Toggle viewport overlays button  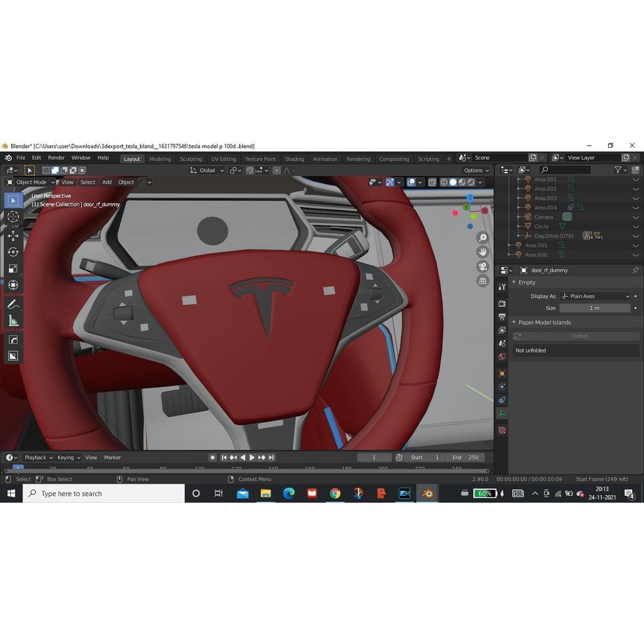coord(411,182)
